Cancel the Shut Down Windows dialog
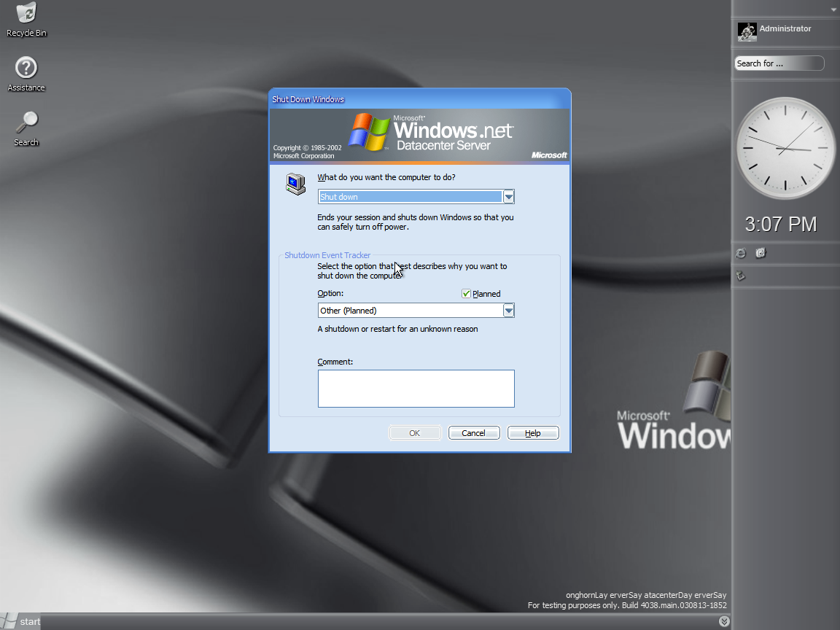840x630 pixels. (x=473, y=433)
